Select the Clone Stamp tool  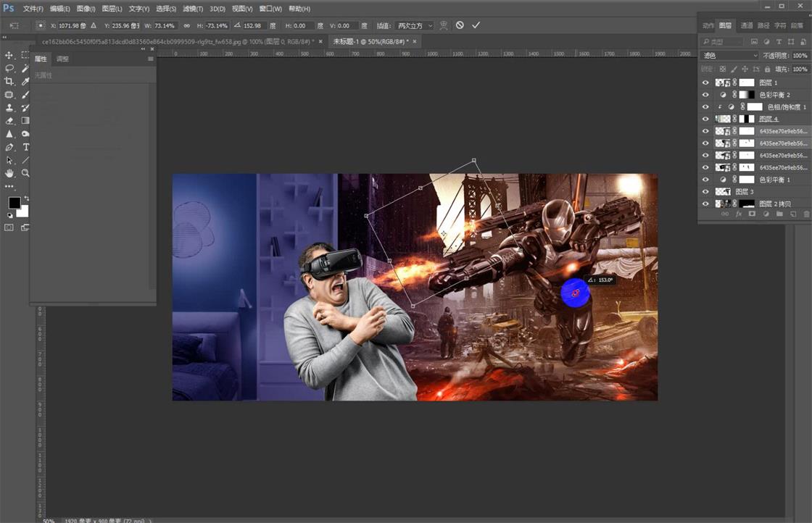[9, 107]
